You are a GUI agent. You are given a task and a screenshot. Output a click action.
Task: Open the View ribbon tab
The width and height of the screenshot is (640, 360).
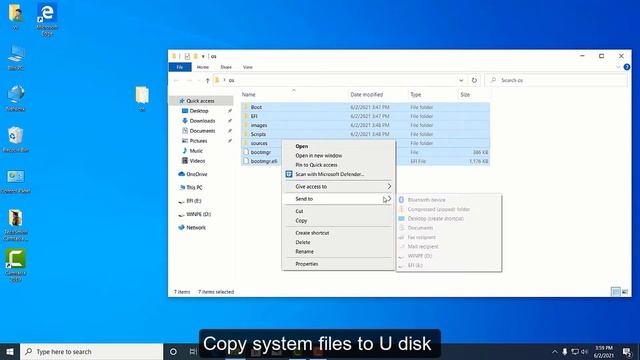248,67
